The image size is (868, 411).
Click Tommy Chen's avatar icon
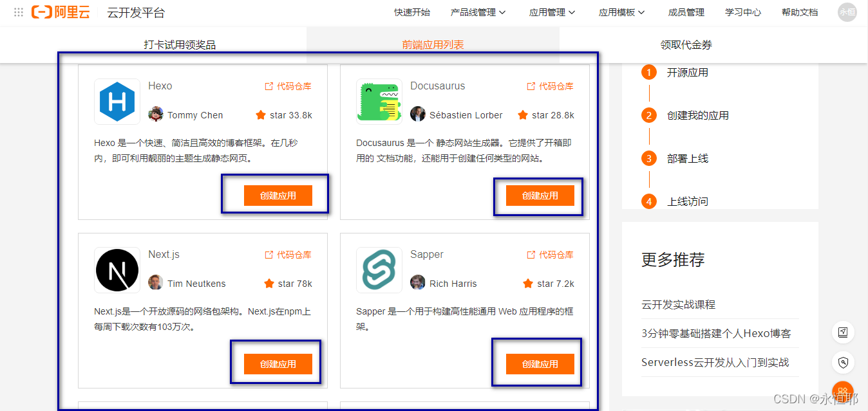coord(156,114)
